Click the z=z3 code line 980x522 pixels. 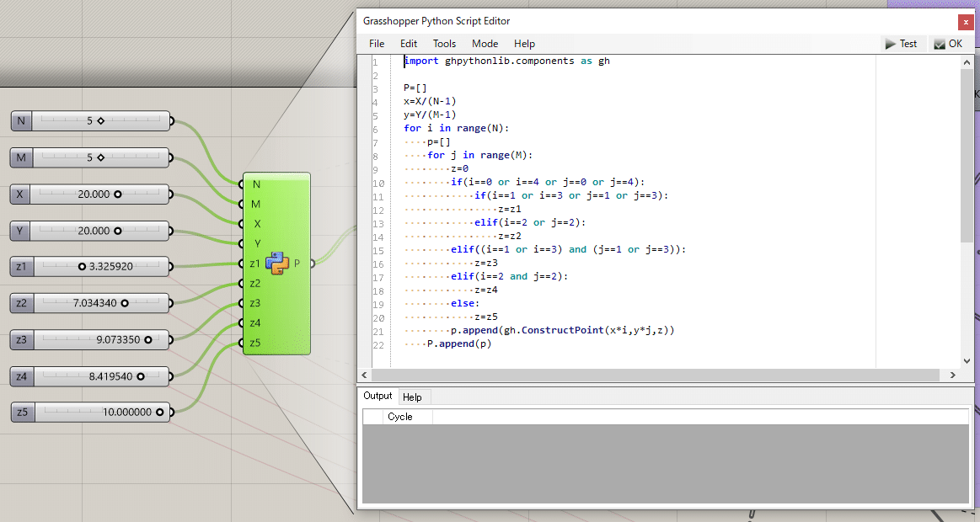pos(486,263)
